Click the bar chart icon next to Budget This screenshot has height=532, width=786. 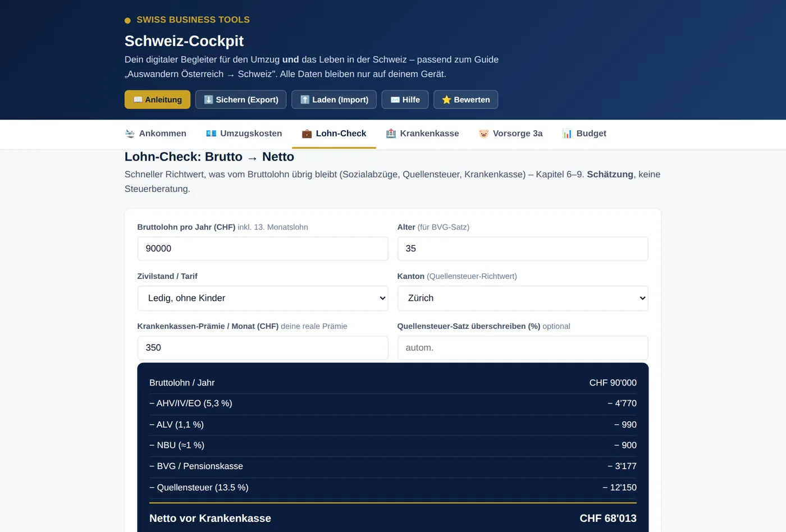(567, 134)
